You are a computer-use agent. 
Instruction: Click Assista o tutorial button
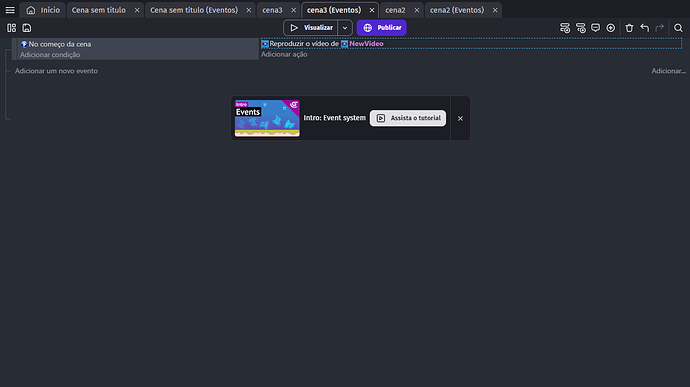pyautogui.click(x=408, y=118)
